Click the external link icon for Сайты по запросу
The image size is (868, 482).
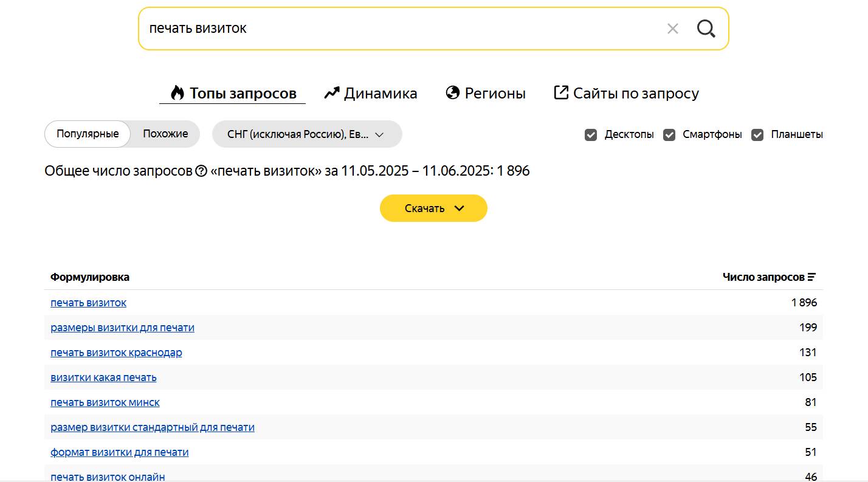point(560,93)
